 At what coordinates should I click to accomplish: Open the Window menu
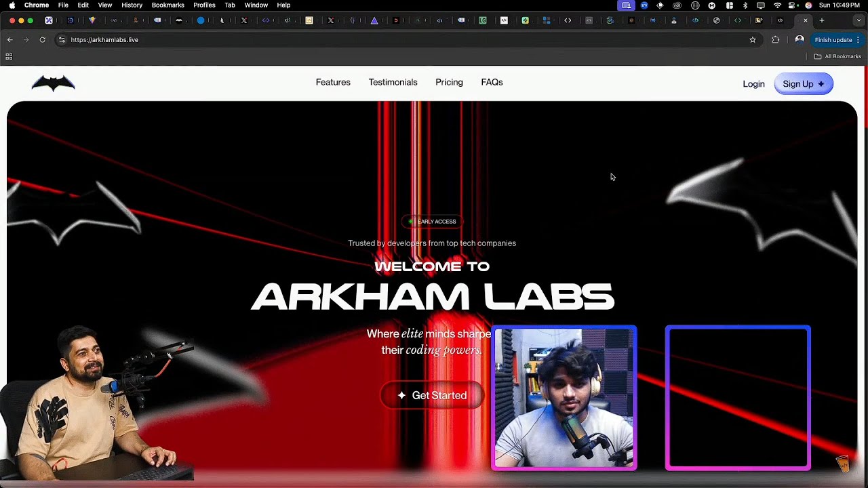click(x=256, y=5)
